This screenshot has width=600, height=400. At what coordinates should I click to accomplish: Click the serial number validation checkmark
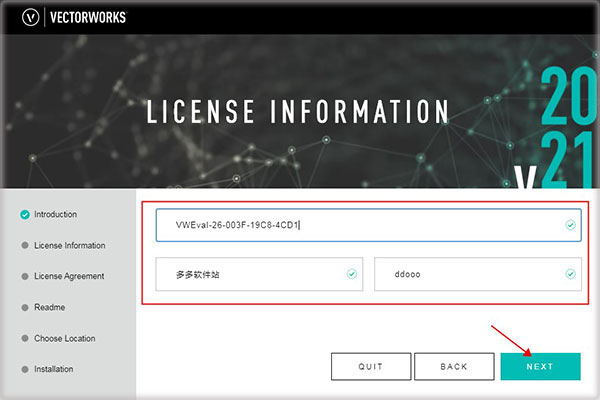tap(570, 225)
